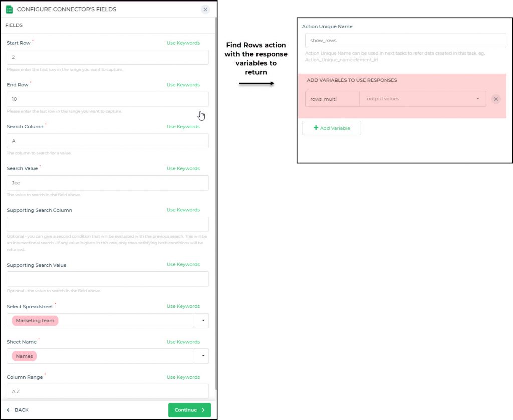
Task: Click the Action Unique Name field showing show_rows
Action: 404,40
